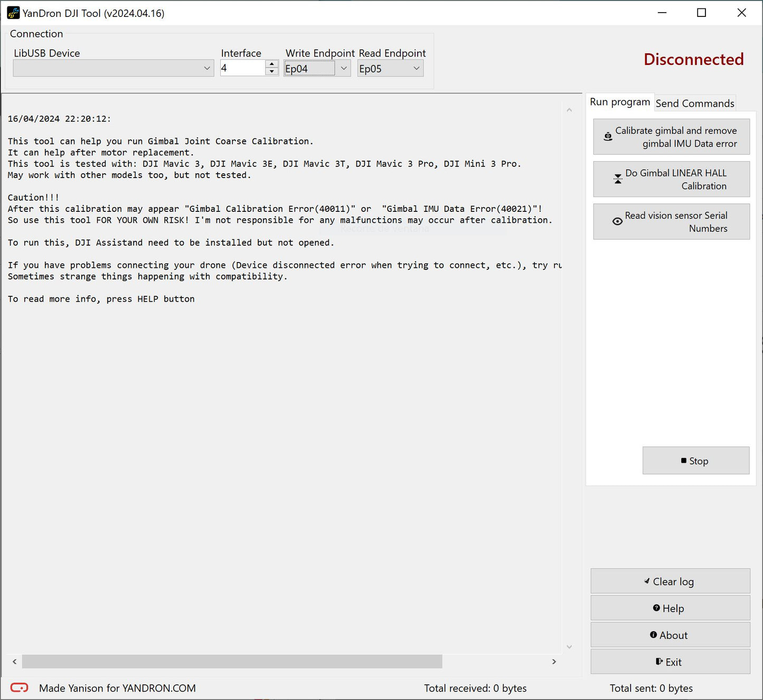This screenshot has width=763, height=700.
Task: Click the Exit door icon
Action: coord(659,661)
